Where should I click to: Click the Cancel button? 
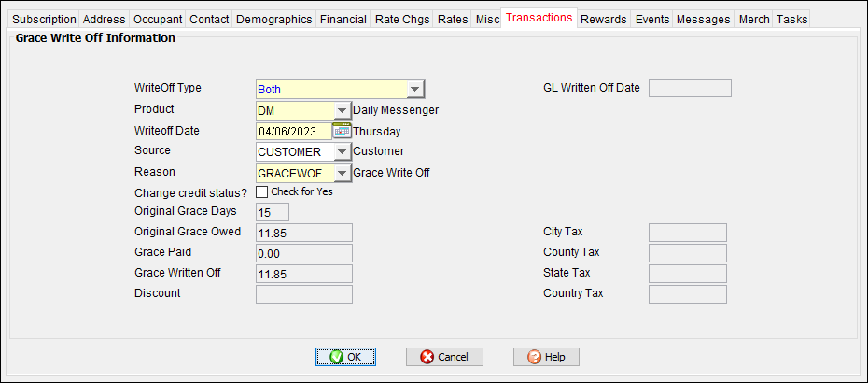(444, 357)
